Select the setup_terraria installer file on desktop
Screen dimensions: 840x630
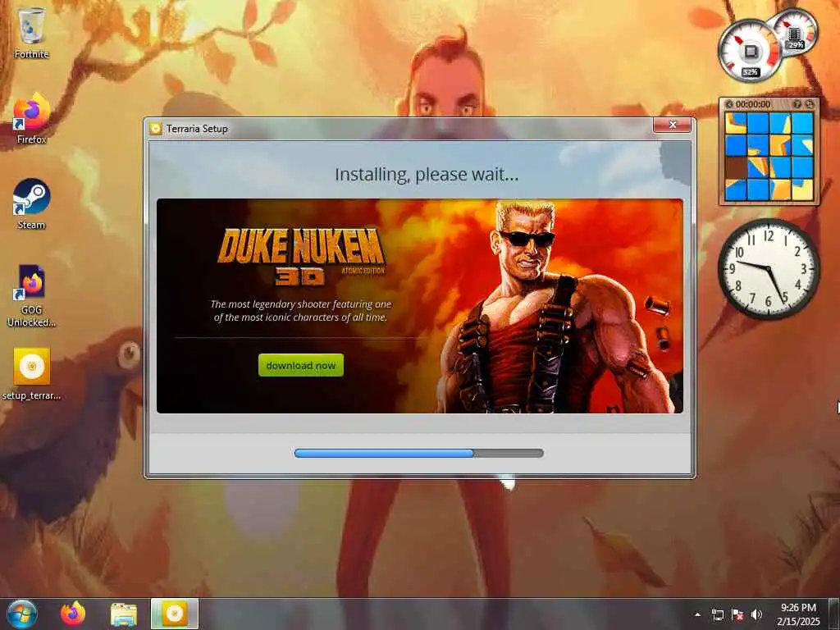coord(31,374)
